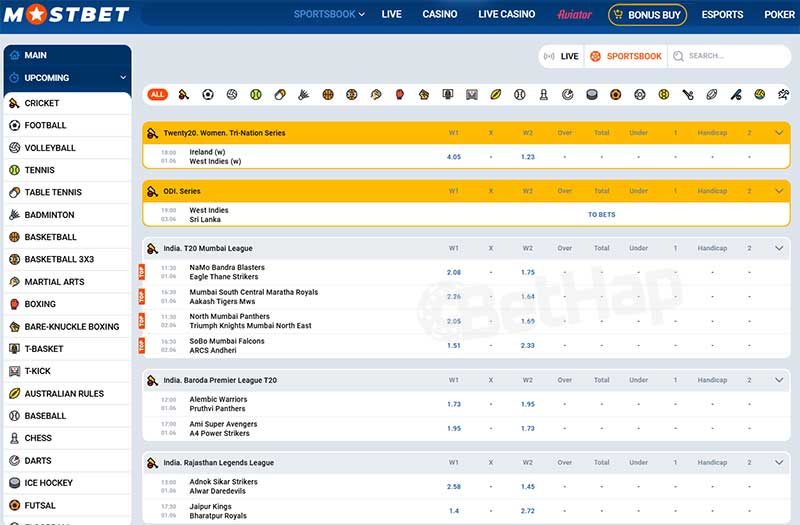The width and height of the screenshot is (800, 525).
Task: Filter by tennis ball icon in icon row
Action: coord(256,94)
